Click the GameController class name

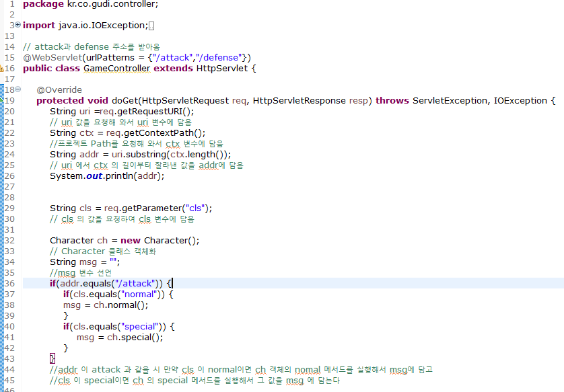(117, 69)
